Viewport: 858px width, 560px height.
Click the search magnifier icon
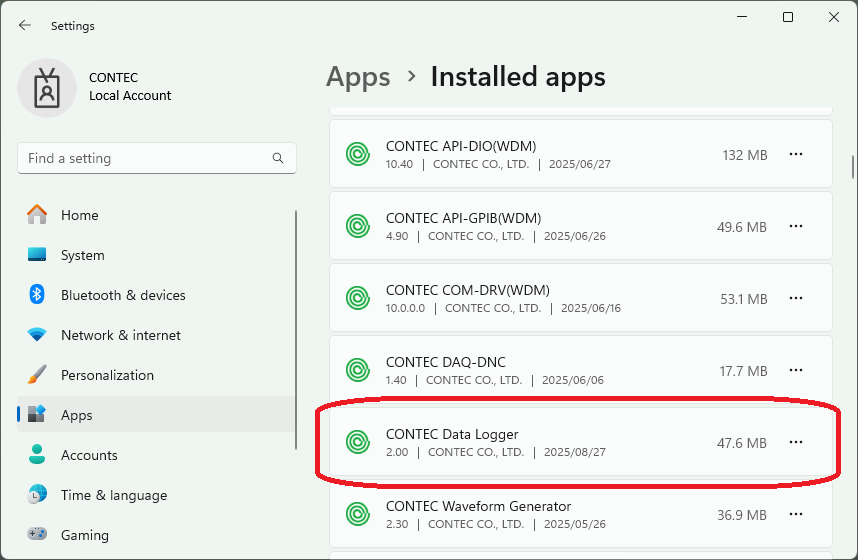click(x=278, y=158)
